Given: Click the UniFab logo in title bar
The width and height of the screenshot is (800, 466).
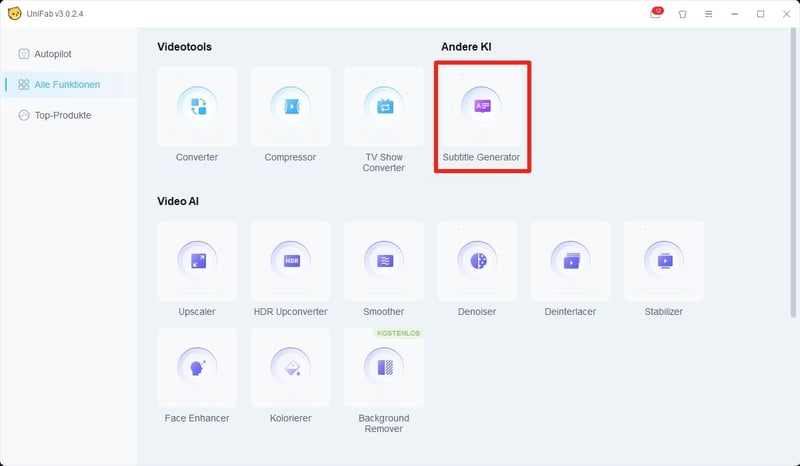Looking at the screenshot, I should point(14,14).
